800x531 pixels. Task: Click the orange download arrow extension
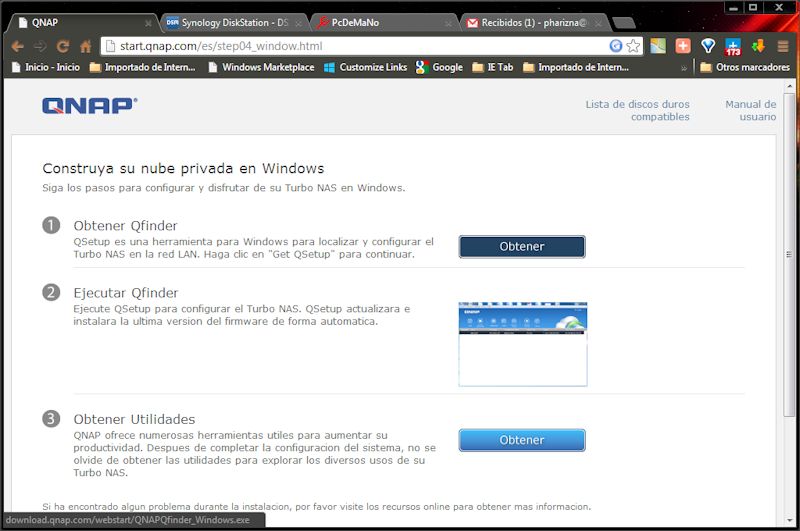point(758,46)
